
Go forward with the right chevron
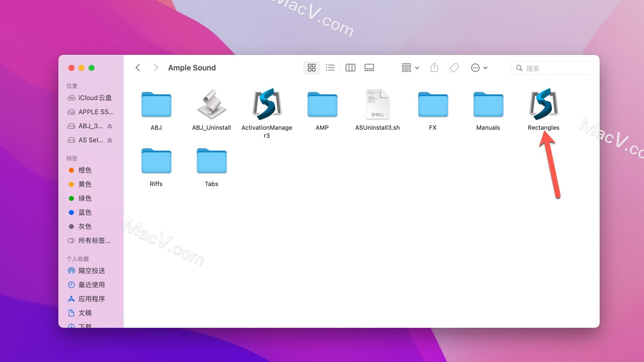click(x=155, y=68)
